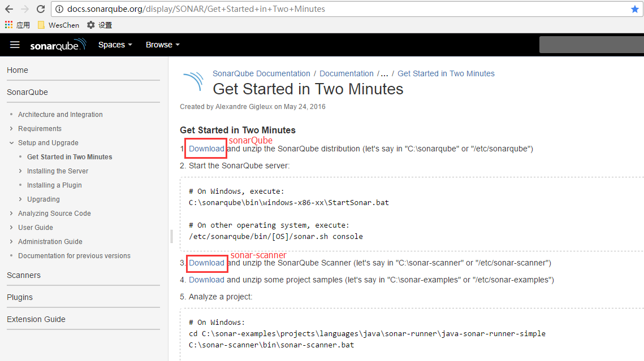Reload the page with the refresh icon
The height and width of the screenshot is (361, 644).
tap(40, 9)
